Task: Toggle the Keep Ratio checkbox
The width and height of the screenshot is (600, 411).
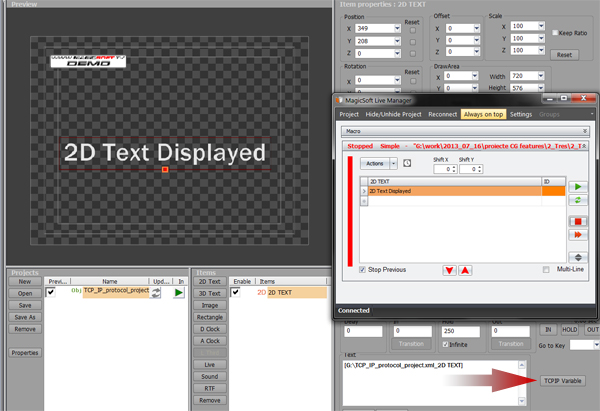Action: coord(555,33)
